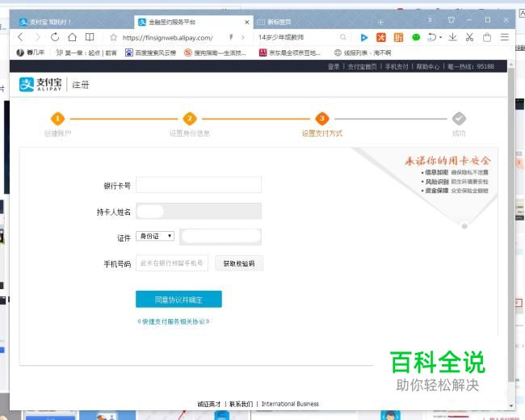Viewport: 525px width, 420px height.
Task: Click the blue play video icon in toolbar
Action: coord(364,37)
